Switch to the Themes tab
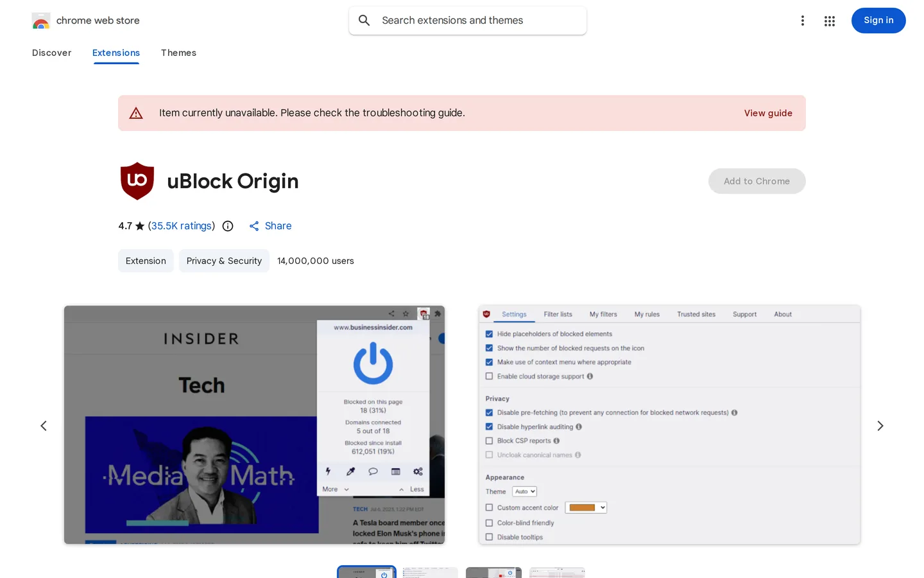This screenshot has width=924, height=578. 178,53
